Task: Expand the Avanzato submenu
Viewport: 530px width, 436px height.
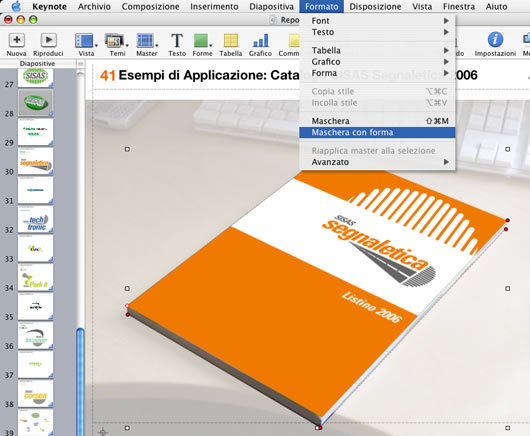Action: [x=377, y=162]
